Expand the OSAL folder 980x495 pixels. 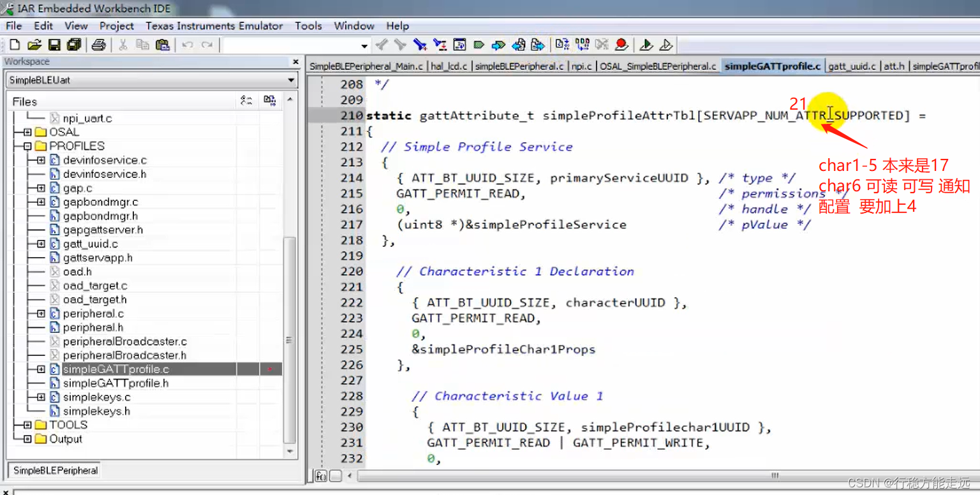(27, 132)
